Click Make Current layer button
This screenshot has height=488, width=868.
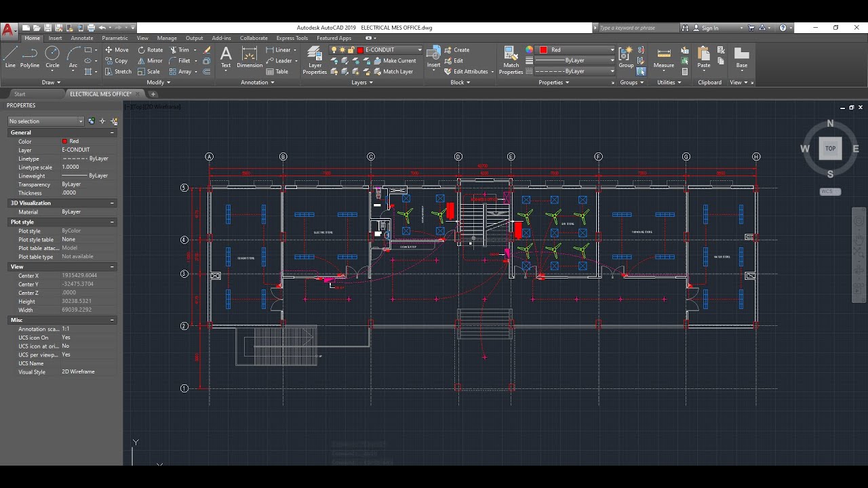tap(395, 60)
